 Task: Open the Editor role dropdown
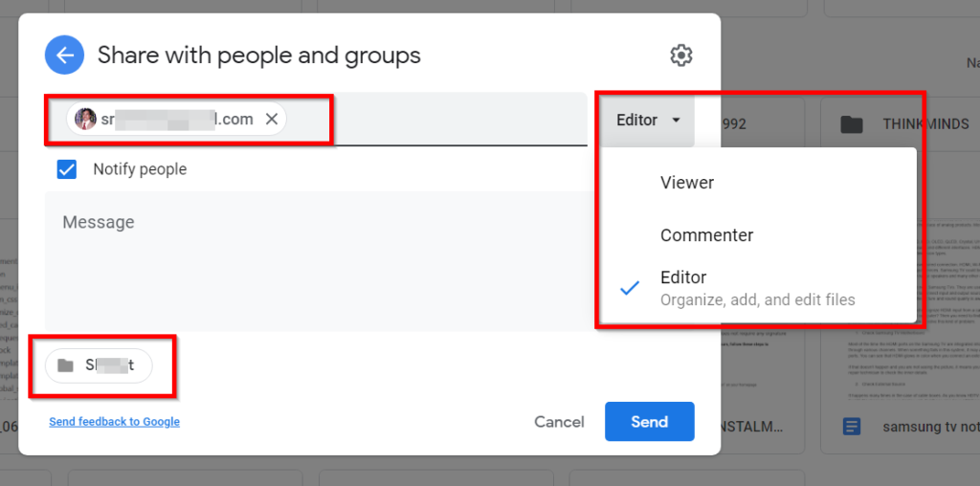pos(648,120)
